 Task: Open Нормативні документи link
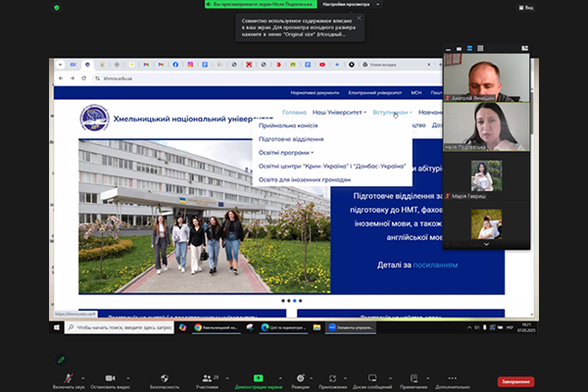tap(315, 93)
